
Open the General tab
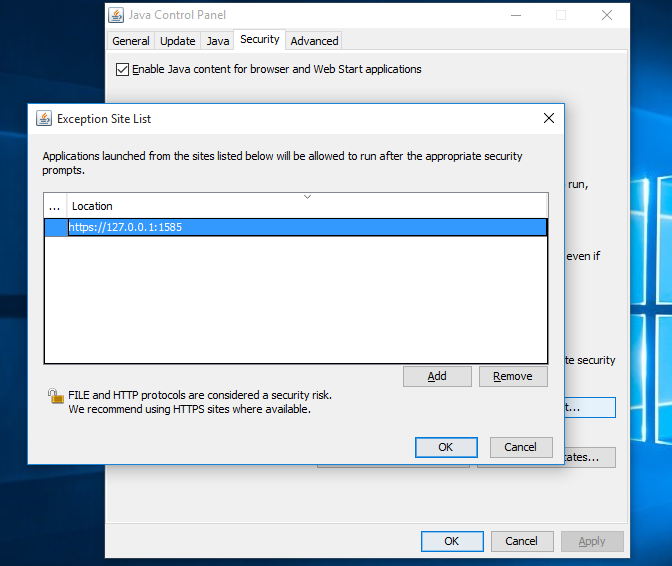tap(131, 41)
